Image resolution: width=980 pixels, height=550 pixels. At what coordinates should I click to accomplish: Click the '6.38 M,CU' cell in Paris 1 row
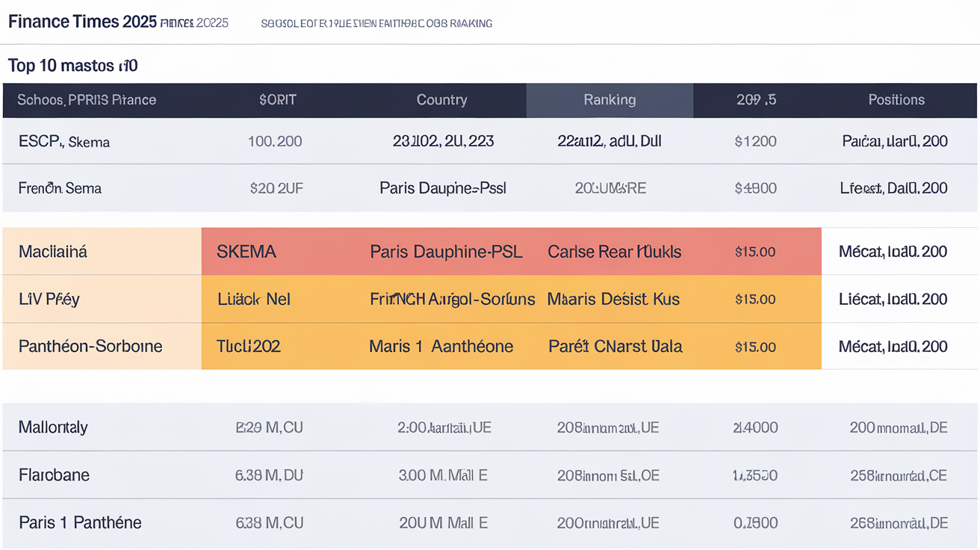click(270, 523)
